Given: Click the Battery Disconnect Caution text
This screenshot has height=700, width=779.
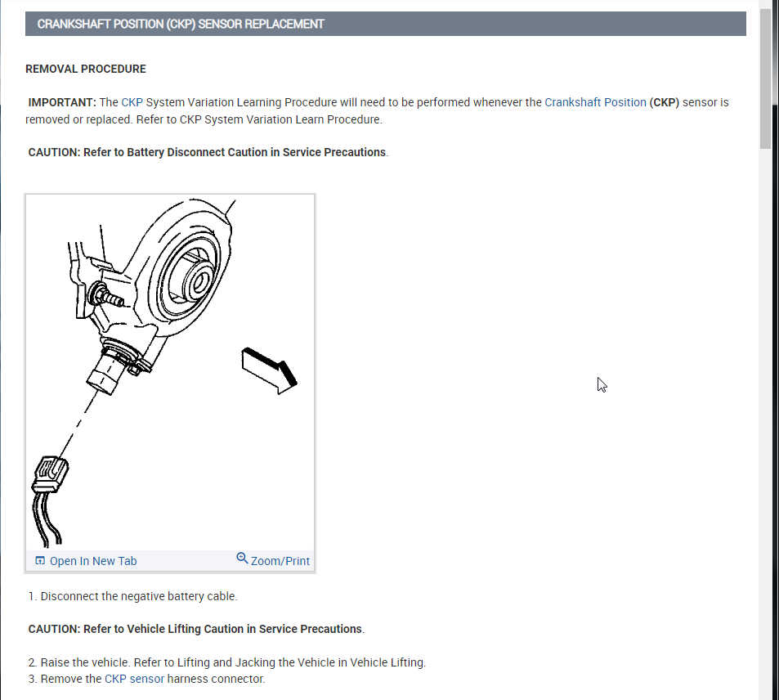Looking at the screenshot, I should (208, 152).
